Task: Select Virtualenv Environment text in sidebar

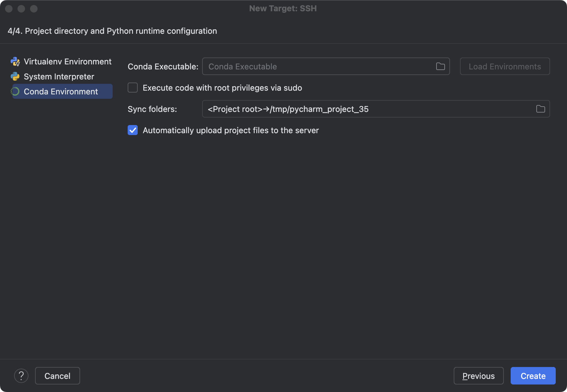Action: pos(68,62)
